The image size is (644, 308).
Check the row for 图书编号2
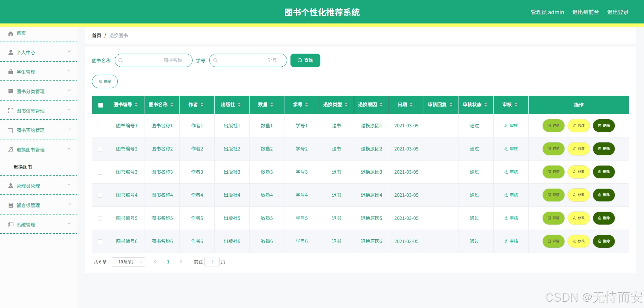coord(100,149)
